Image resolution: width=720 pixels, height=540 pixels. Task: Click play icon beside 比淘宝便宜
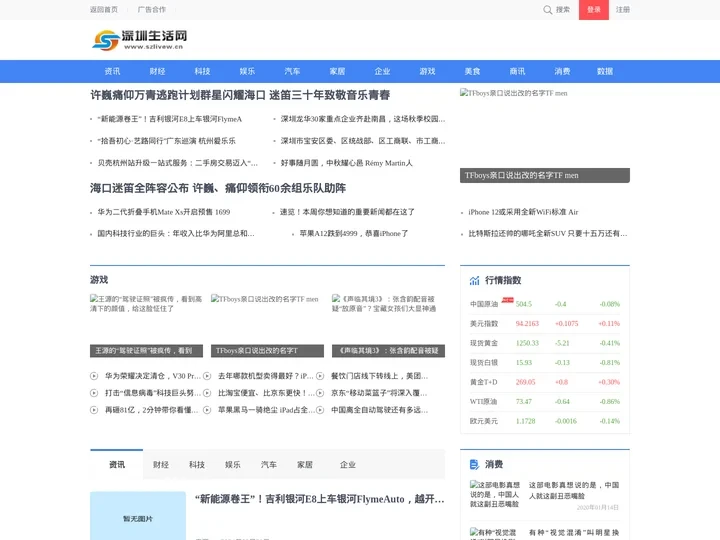pos(207,393)
